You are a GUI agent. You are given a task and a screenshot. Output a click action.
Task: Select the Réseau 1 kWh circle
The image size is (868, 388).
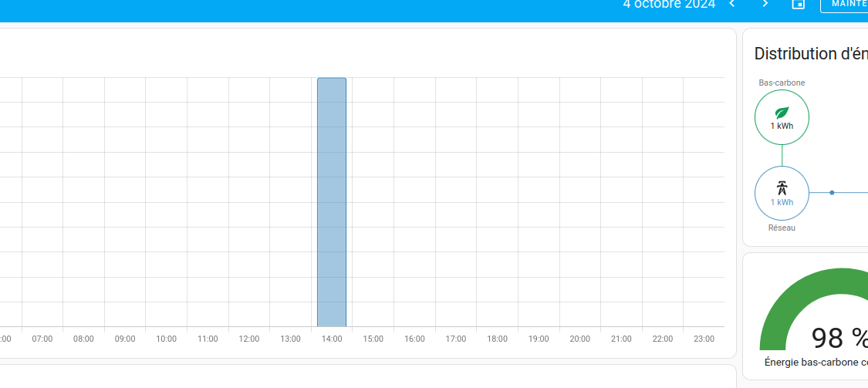tap(782, 193)
